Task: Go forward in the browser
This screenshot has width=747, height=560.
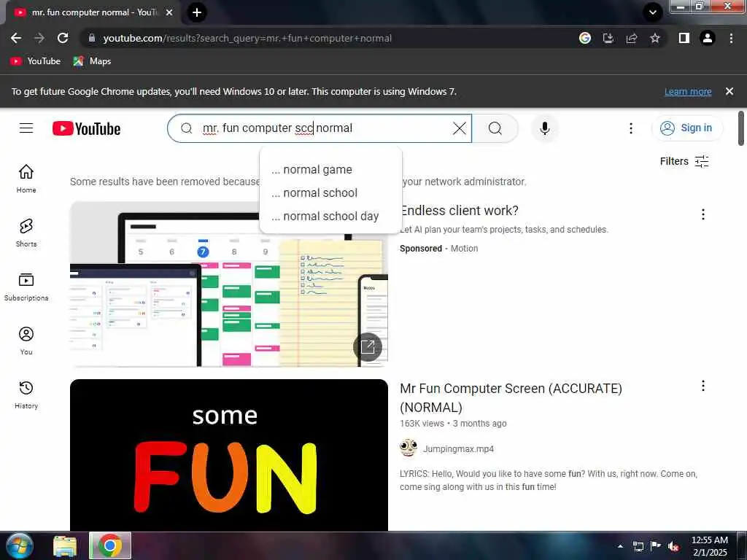Action: pos(39,38)
